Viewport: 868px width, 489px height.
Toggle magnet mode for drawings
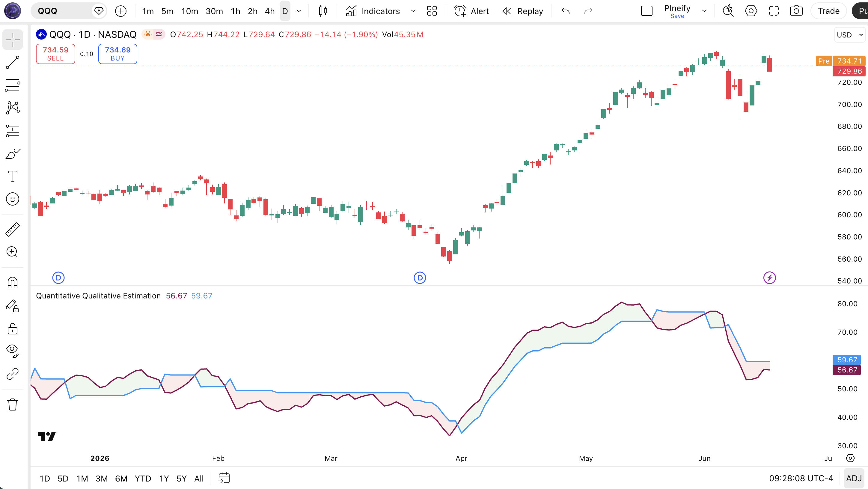13,283
